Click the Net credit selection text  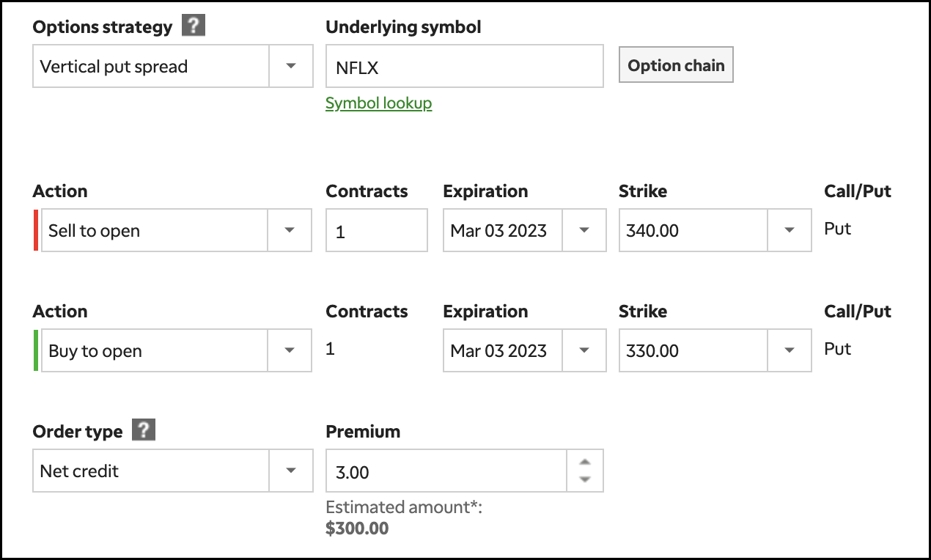[x=80, y=471]
